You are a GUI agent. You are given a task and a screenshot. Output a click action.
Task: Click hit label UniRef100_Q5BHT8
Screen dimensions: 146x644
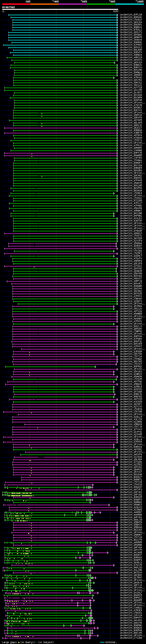[x=131, y=522]
